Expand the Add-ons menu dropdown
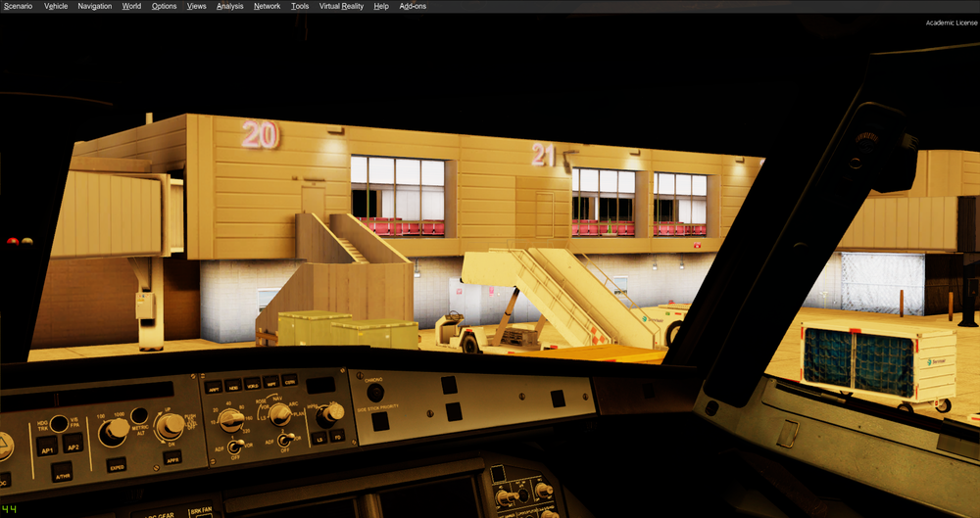The height and width of the screenshot is (518, 980). [413, 6]
